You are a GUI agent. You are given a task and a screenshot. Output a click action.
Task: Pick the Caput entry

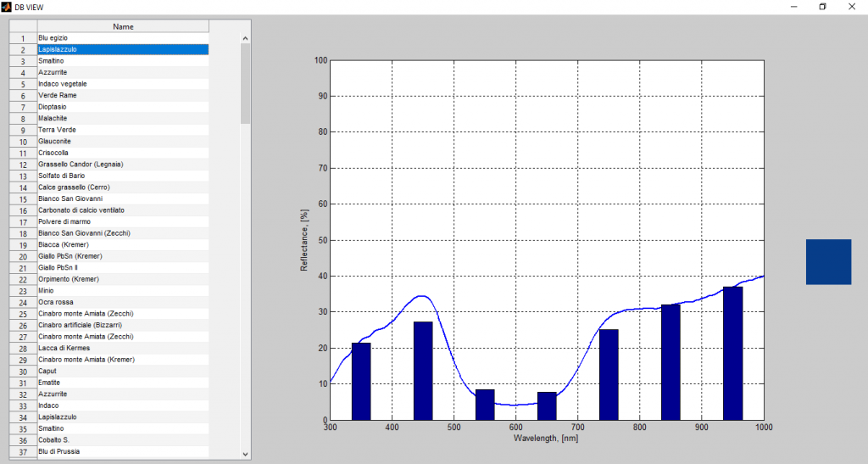[x=123, y=371]
